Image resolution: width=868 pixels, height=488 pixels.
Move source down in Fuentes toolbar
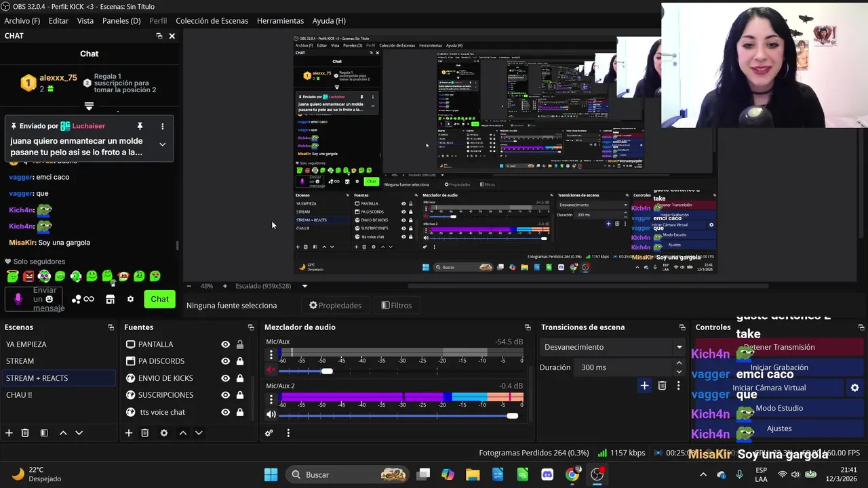199,432
